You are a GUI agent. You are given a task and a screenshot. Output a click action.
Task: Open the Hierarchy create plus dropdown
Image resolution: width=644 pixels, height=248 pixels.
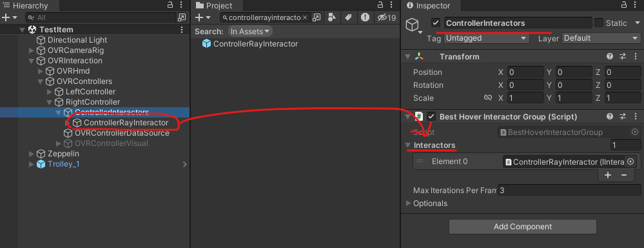(10, 17)
